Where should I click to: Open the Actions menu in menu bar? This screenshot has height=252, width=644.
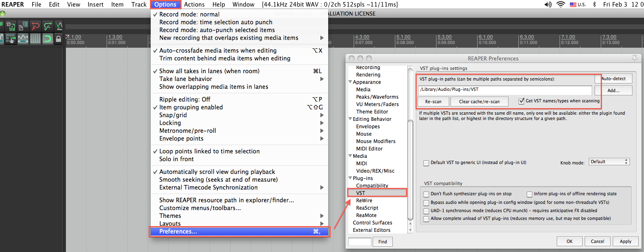(194, 5)
